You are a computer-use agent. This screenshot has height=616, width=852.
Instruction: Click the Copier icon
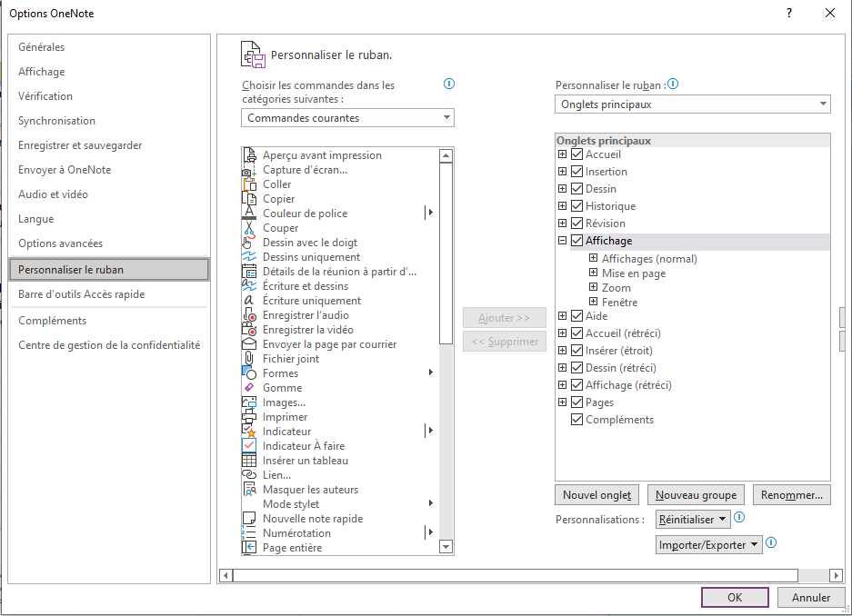249,199
